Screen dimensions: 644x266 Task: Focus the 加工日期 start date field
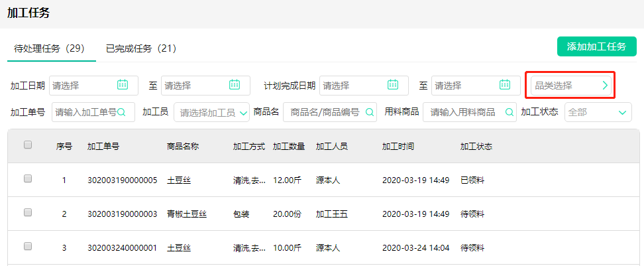click(93, 86)
